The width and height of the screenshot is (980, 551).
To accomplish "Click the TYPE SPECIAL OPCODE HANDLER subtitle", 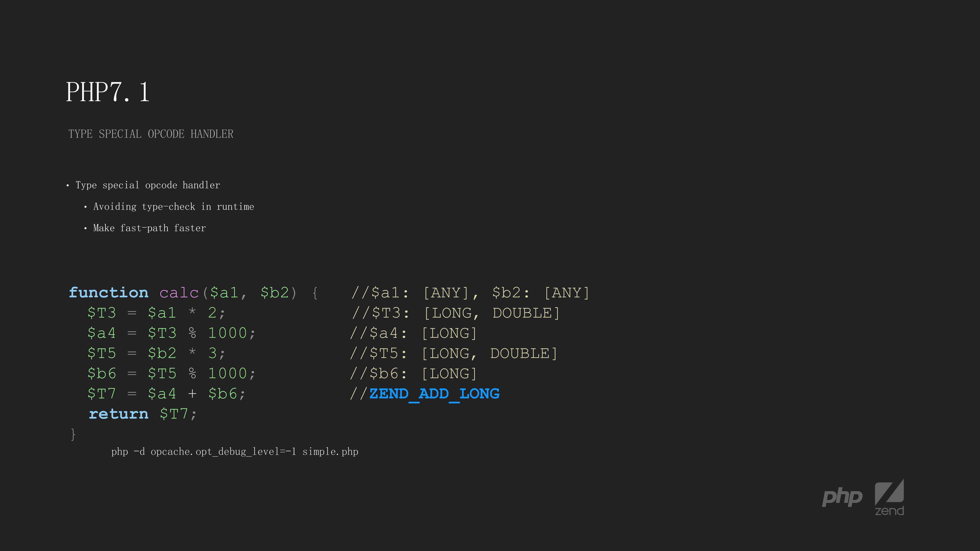I will pyautogui.click(x=151, y=134).
